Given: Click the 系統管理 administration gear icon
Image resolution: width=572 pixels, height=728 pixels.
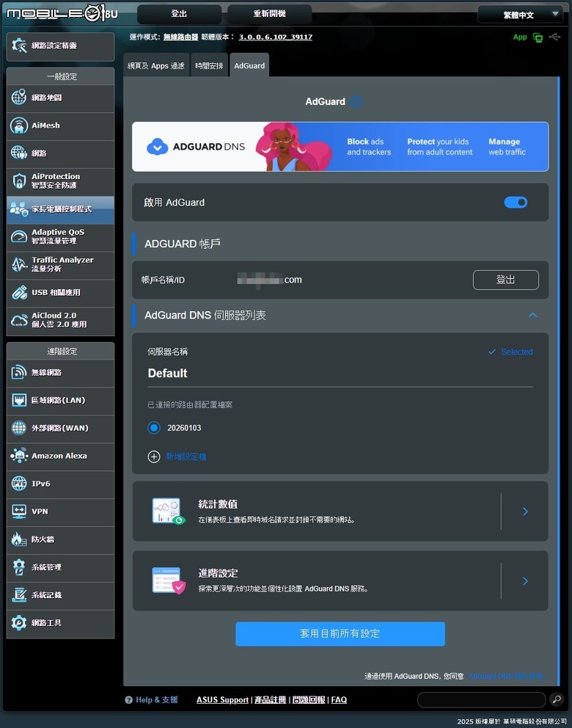Looking at the screenshot, I should (x=19, y=567).
